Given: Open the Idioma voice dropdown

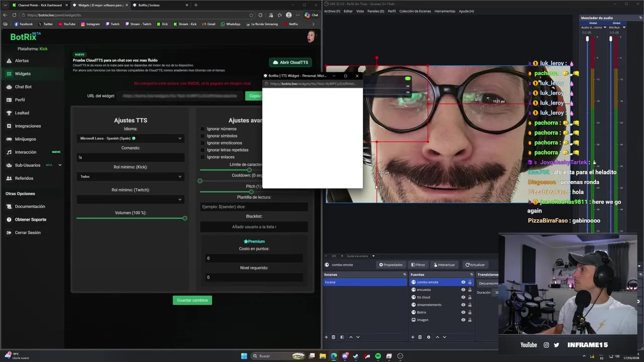Looking at the screenshot, I should click(x=131, y=138).
